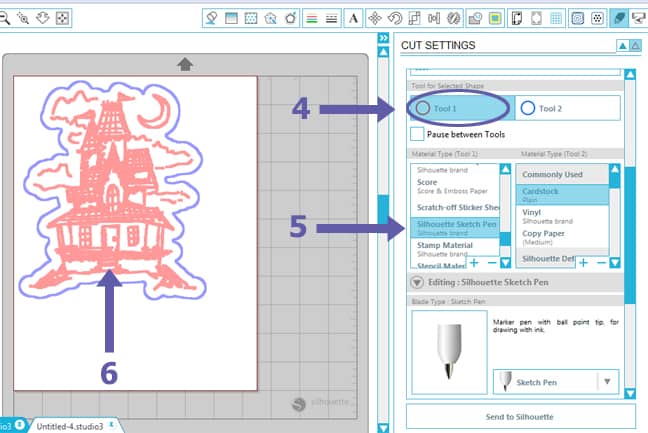Image resolution: width=648 pixels, height=433 pixels.
Task: Select Score material in Tool 1 list
Action: (455, 186)
